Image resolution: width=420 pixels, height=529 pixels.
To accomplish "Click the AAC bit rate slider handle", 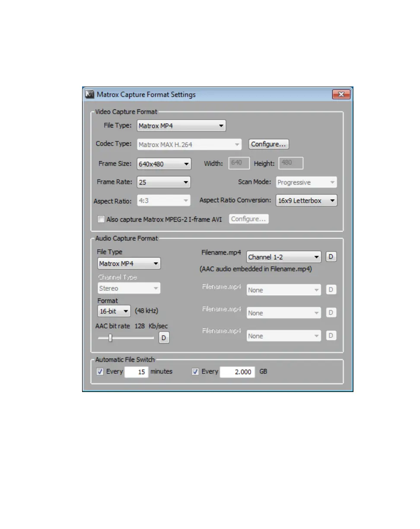I will click(x=110, y=338).
